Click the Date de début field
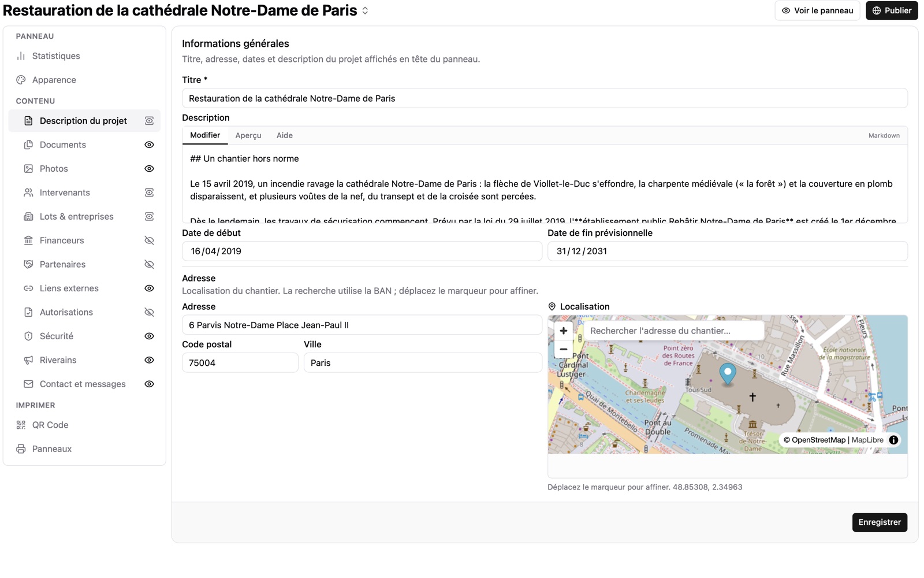924x578 pixels. (362, 251)
